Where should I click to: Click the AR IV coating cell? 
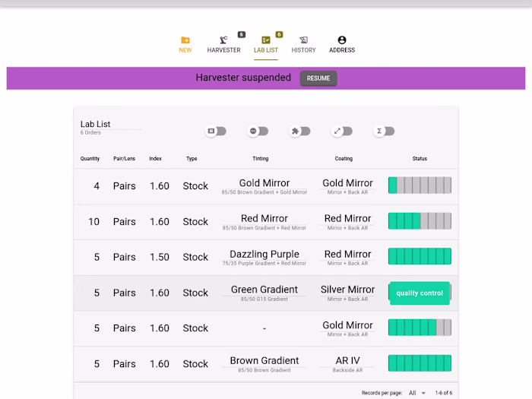(348, 364)
